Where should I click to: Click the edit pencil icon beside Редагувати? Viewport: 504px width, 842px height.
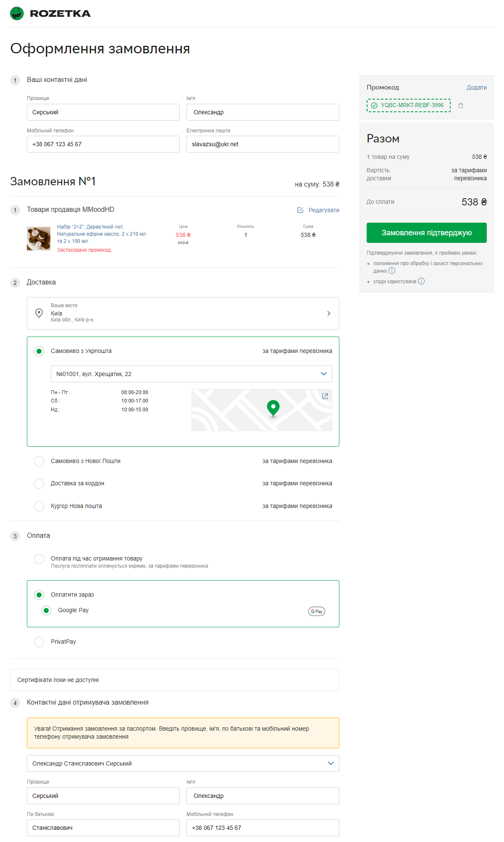[x=300, y=210]
